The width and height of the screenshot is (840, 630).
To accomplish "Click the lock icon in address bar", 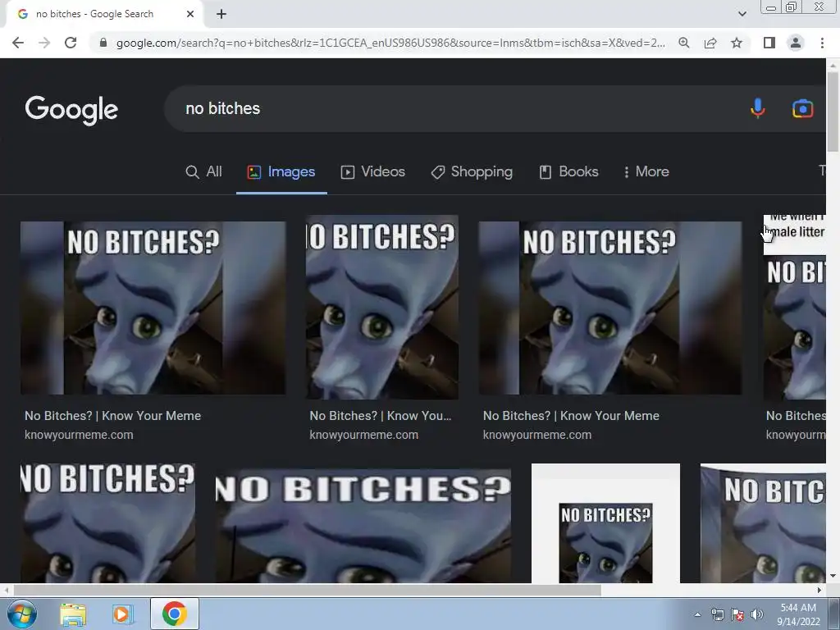I will pos(103,43).
